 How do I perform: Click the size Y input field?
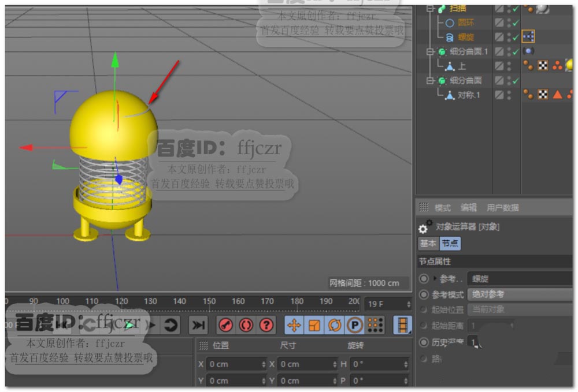[x=307, y=381]
